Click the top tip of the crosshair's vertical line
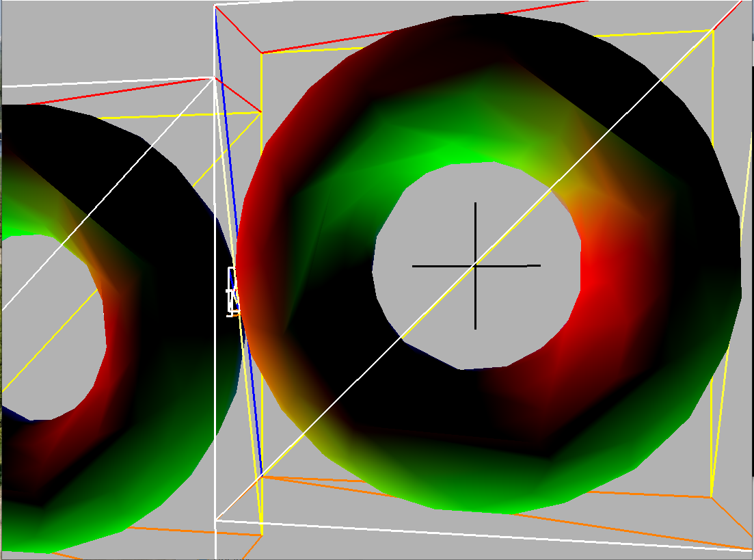Viewport: 754px width, 560px height. [476, 204]
